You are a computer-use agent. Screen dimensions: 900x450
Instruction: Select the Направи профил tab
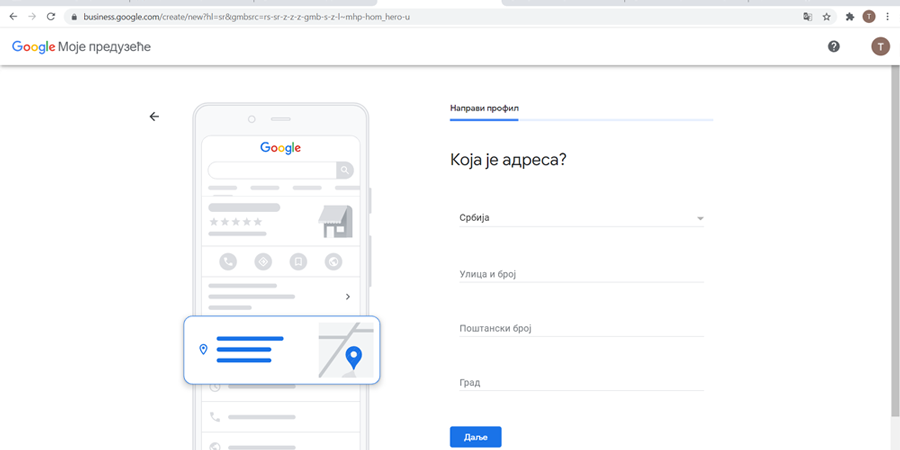coord(484,108)
